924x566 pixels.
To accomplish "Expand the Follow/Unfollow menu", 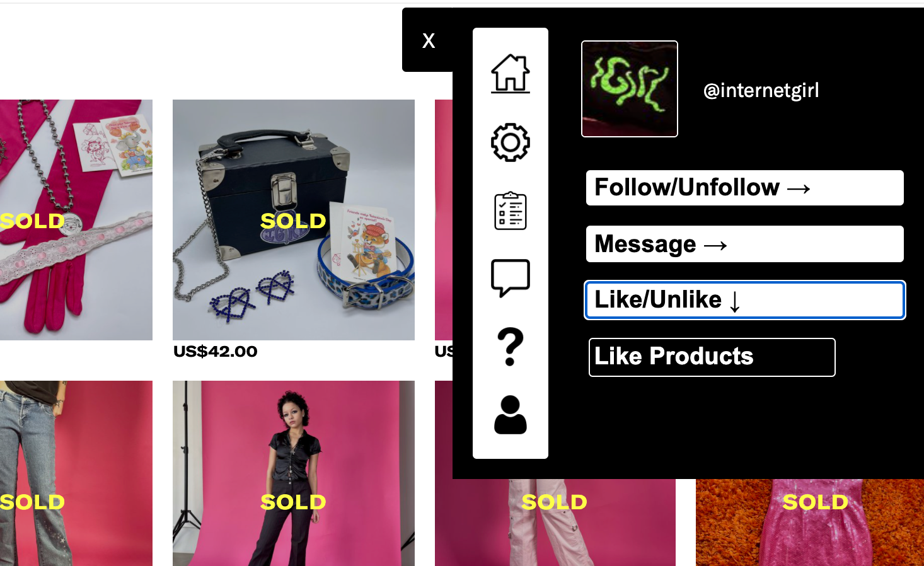I will click(745, 188).
